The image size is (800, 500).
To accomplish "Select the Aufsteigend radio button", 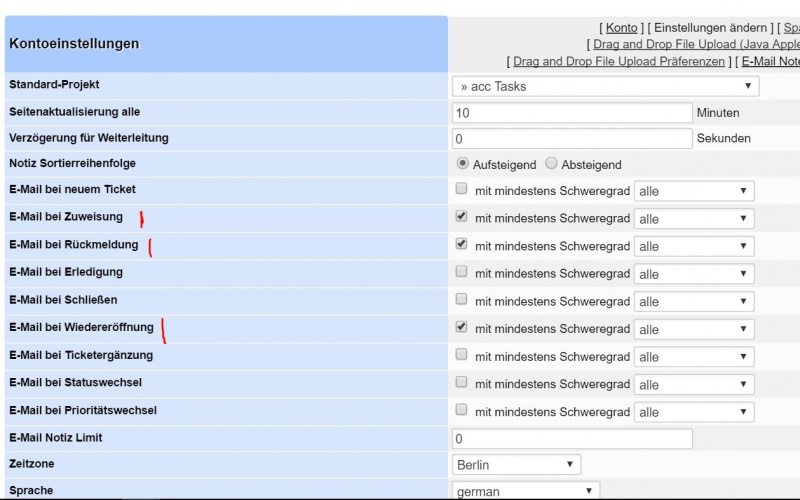I will point(462,163).
